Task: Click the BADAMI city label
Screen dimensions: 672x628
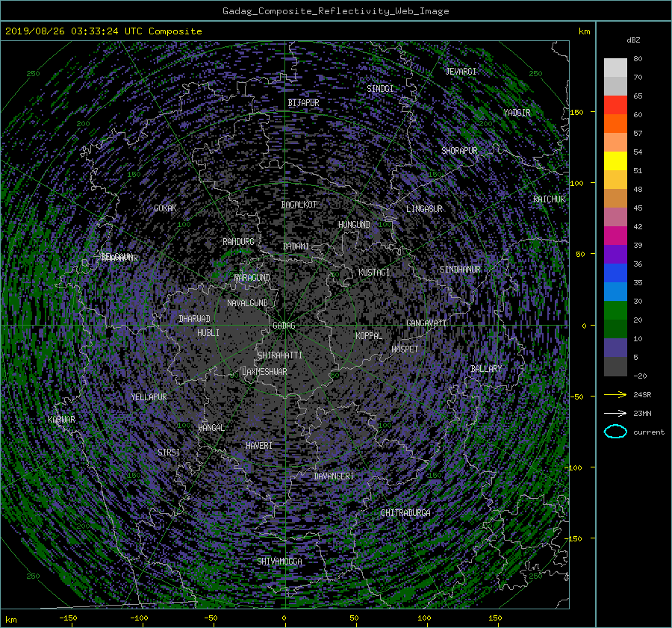Action: click(x=296, y=246)
